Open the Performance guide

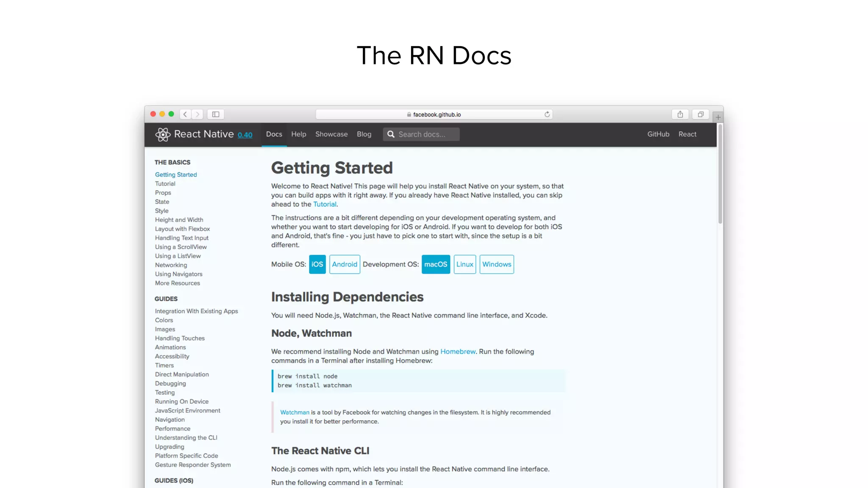click(172, 429)
